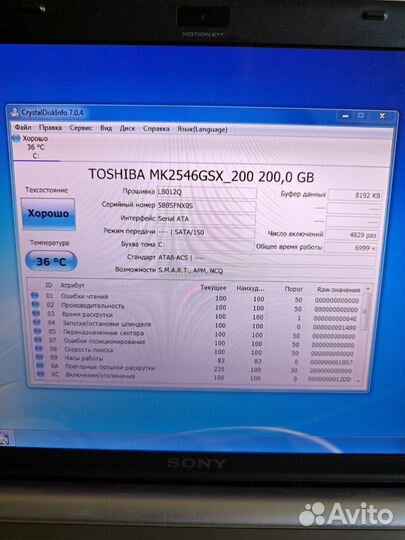Select the Запуски/остановки шпинделя row
Viewport: 405px width, 540px height.
click(196, 325)
